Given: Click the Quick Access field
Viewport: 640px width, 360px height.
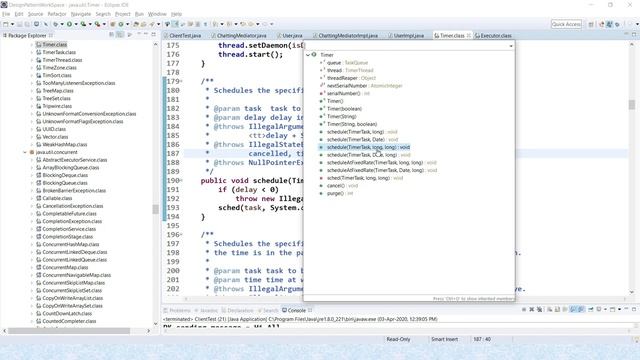Looking at the screenshot, I should (x=566, y=24).
